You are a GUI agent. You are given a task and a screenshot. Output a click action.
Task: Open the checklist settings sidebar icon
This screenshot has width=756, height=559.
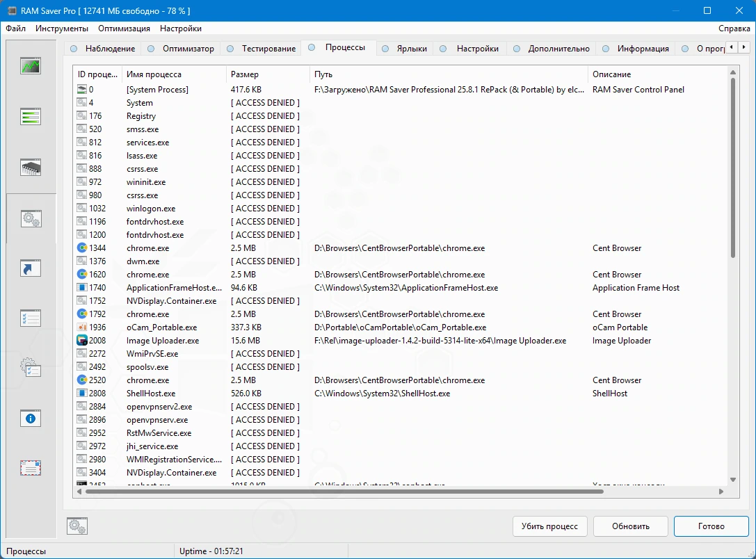tap(31, 318)
